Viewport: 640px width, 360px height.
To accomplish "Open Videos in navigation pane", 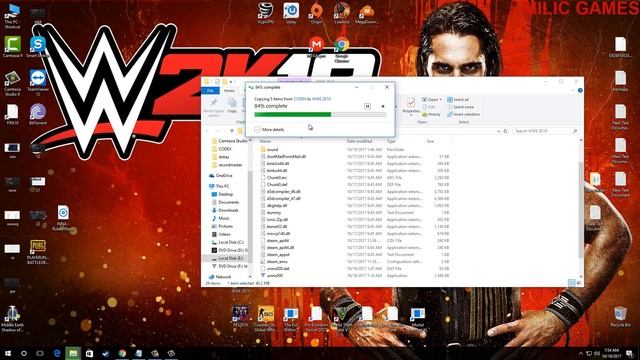I will coord(224,234).
